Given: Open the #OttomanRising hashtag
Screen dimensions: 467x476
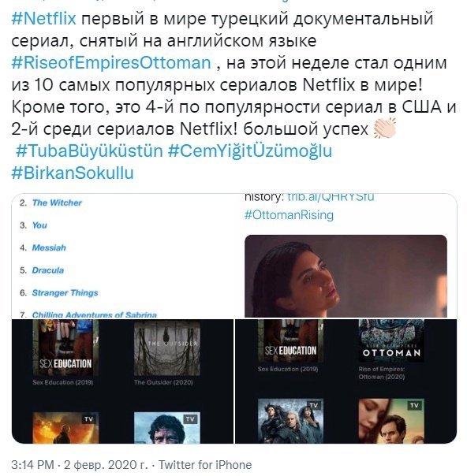Looking at the screenshot, I should pos(289,215).
